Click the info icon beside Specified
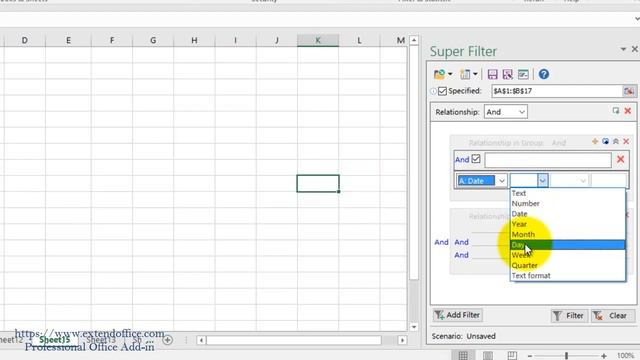 [433, 91]
